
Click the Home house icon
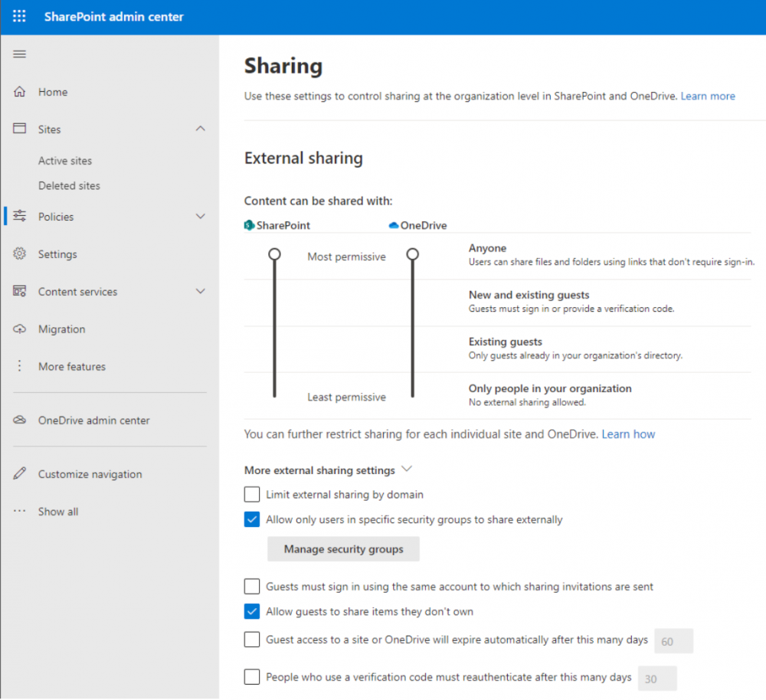pyautogui.click(x=20, y=91)
